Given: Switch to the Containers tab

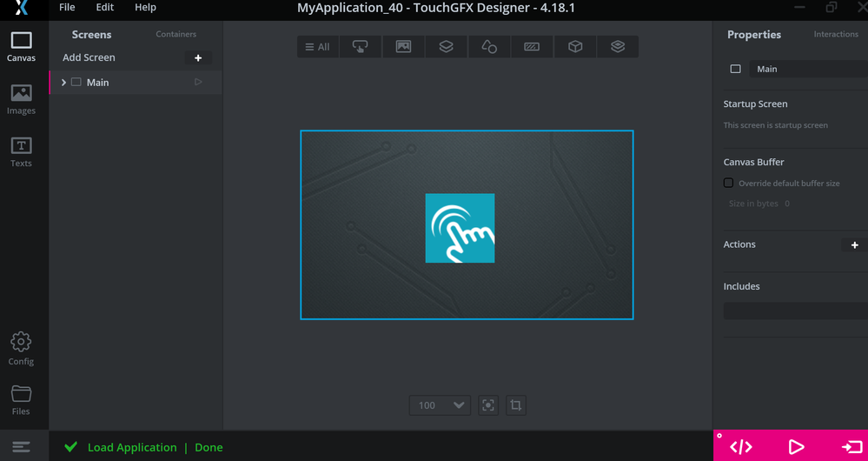Looking at the screenshot, I should (x=176, y=34).
